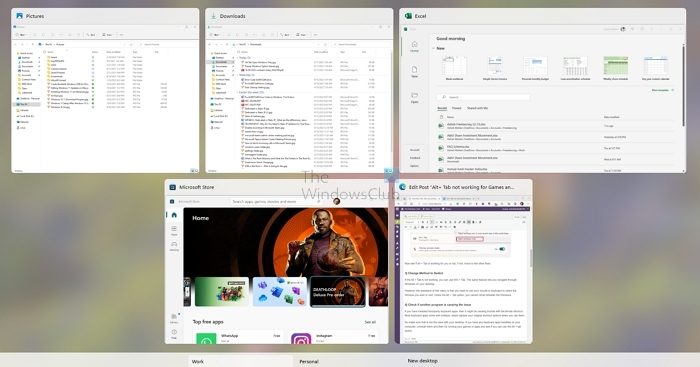Image resolution: width=700 pixels, height=367 pixels.
Task: Click the Library icon in Microsoft Store's sidebar
Action: tap(174, 316)
